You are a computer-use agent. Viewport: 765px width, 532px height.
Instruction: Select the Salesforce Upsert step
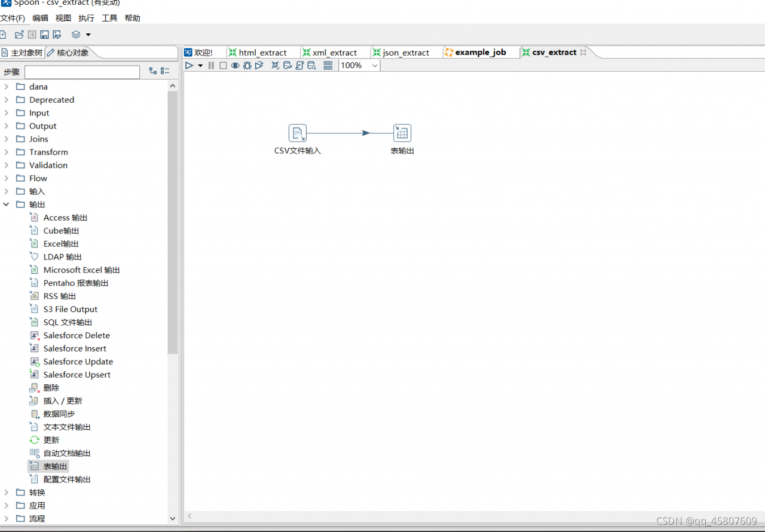pos(76,375)
